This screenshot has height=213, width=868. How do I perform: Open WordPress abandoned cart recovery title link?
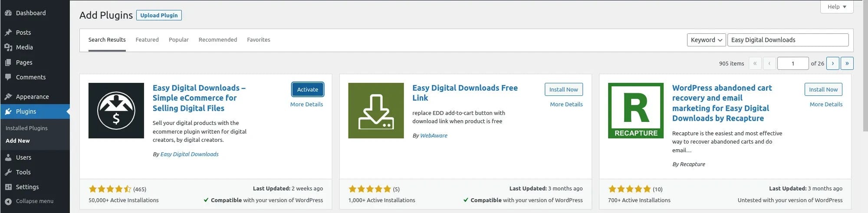coord(722,103)
